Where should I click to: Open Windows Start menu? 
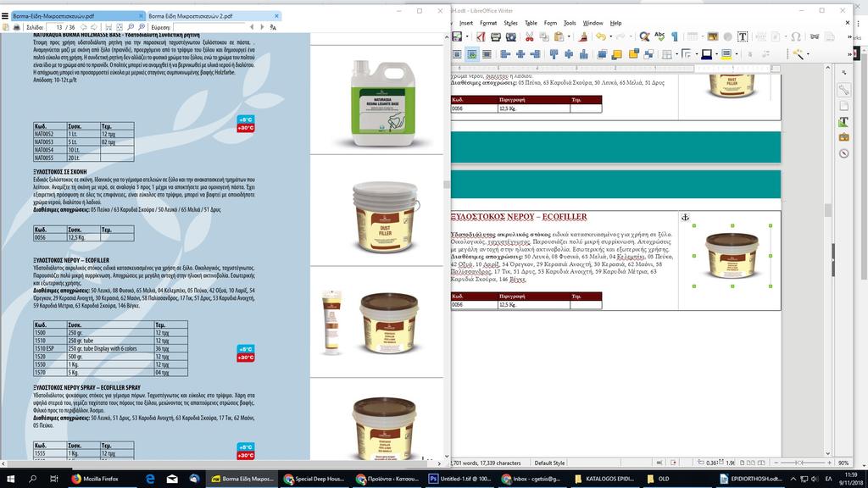click(x=10, y=479)
